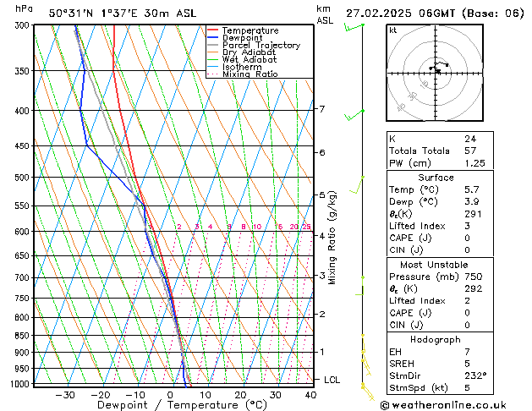The width and height of the screenshot is (532, 411).
Task: Click the Hodograph section heading in table
Action: [x=436, y=339]
